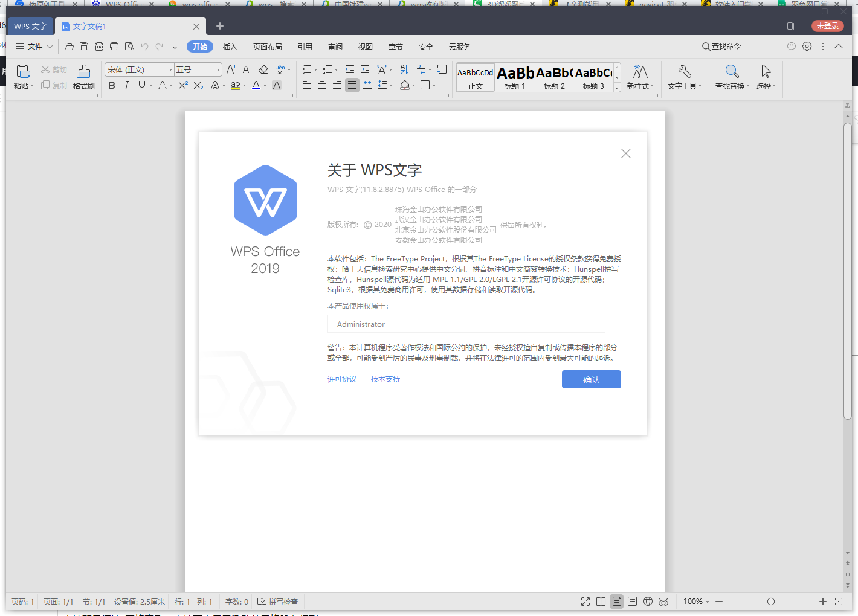This screenshot has height=616, width=858.
Task: Apply the 标题 1 style
Action: [515, 77]
